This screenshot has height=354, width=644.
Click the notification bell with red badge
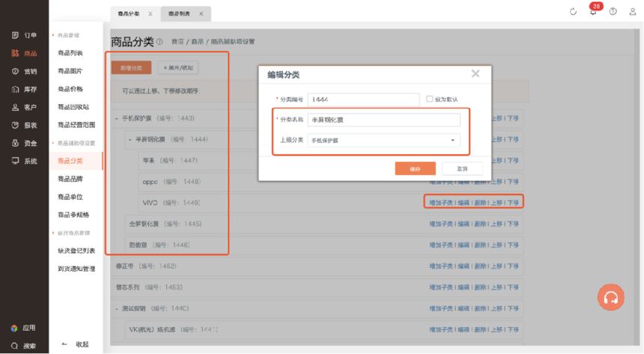(x=593, y=11)
